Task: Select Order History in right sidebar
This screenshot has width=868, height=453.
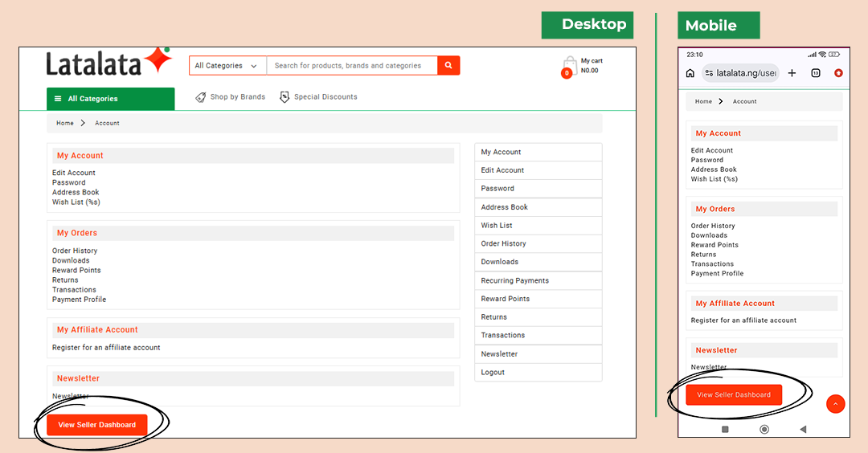Action: coord(538,243)
